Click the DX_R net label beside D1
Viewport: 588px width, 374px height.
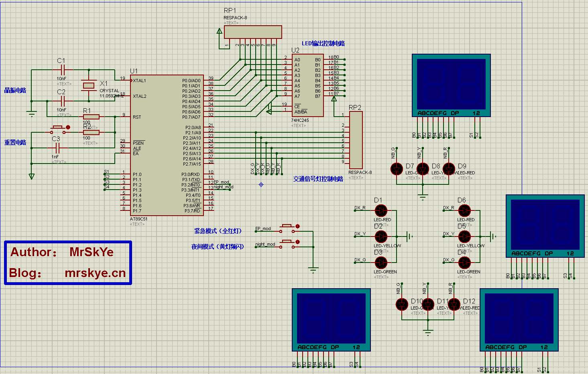coord(360,208)
